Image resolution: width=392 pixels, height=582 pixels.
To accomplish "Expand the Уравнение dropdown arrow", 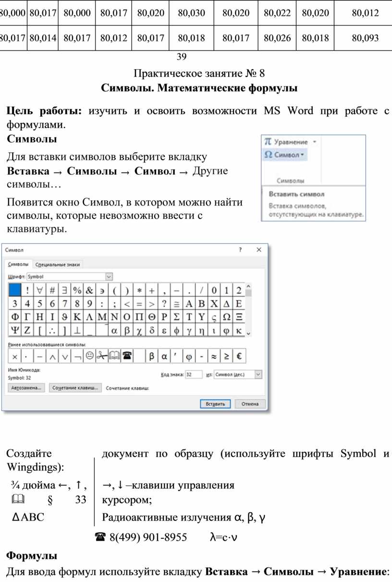I will click(314, 142).
